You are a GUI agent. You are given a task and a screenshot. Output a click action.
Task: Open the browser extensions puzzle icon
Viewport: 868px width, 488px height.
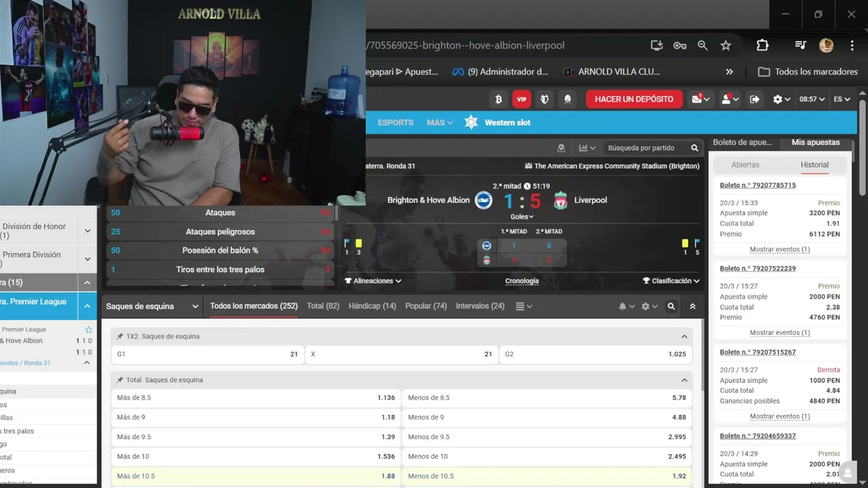(x=762, y=45)
